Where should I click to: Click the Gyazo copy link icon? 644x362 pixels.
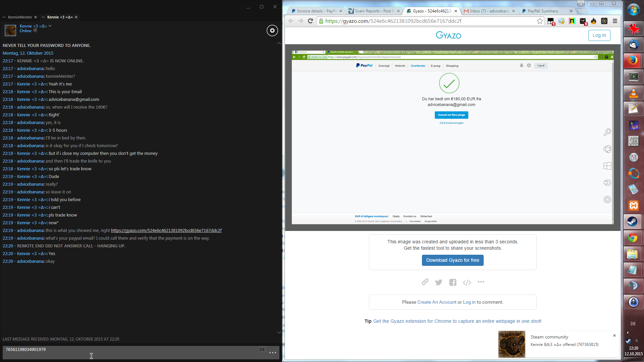coord(425,282)
